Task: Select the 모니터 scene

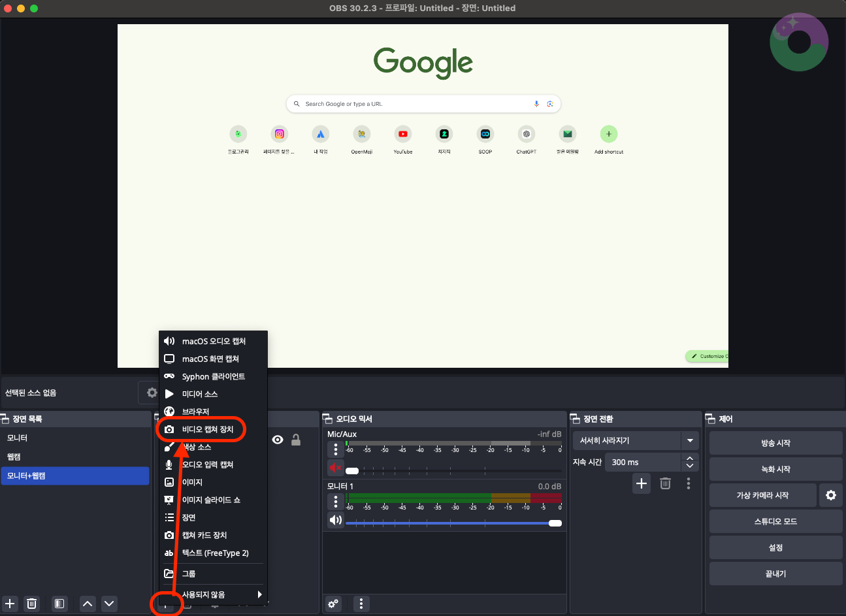Action: click(75, 438)
